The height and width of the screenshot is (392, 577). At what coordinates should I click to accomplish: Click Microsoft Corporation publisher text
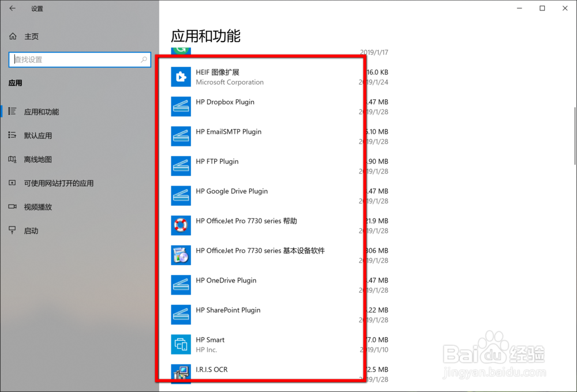coord(230,82)
